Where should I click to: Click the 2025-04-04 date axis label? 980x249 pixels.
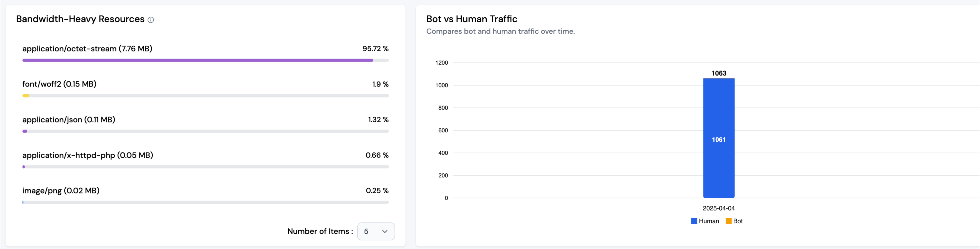click(x=718, y=208)
